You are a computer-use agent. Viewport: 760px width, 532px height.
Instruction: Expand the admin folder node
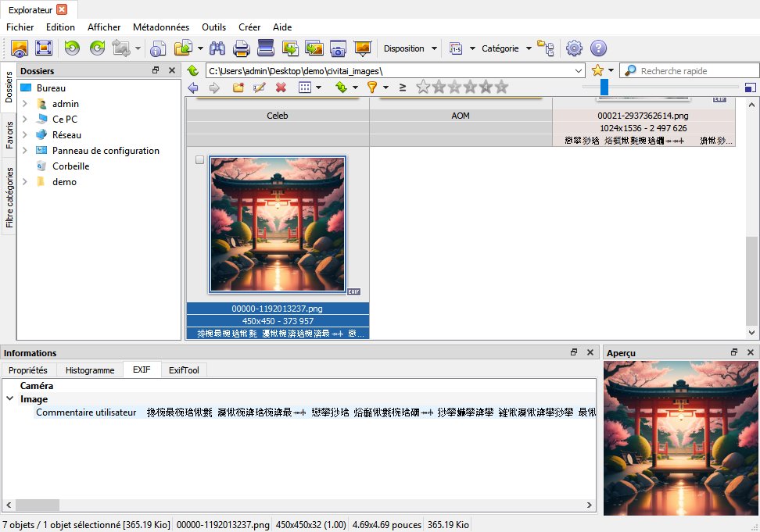[x=25, y=104]
